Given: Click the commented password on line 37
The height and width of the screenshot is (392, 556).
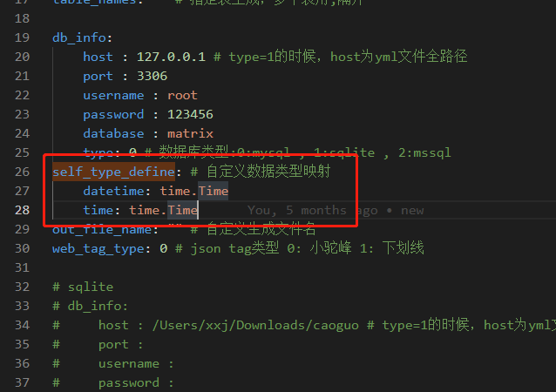Looking at the screenshot, I should (129, 382).
